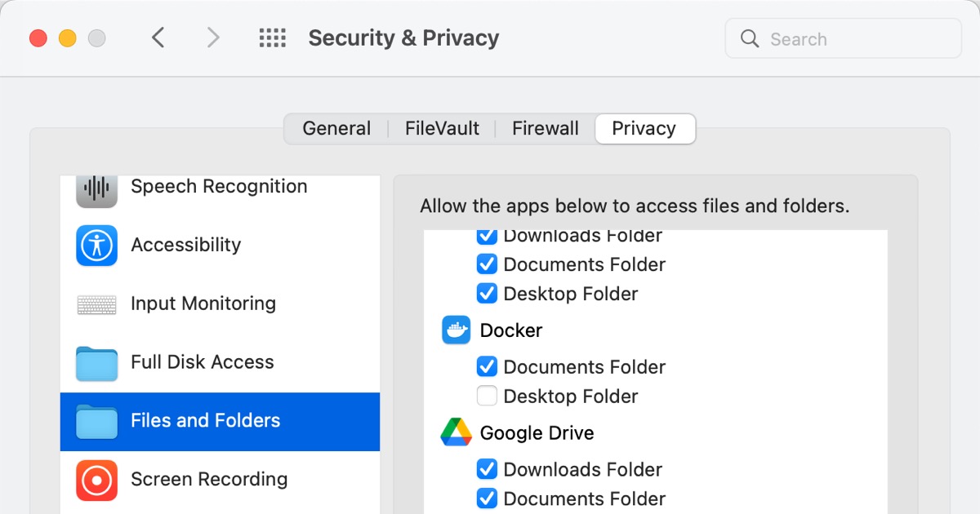This screenshot has height=514, width=980.
Task: Open Full Disk Access folder icon
Action: point(97,363)
